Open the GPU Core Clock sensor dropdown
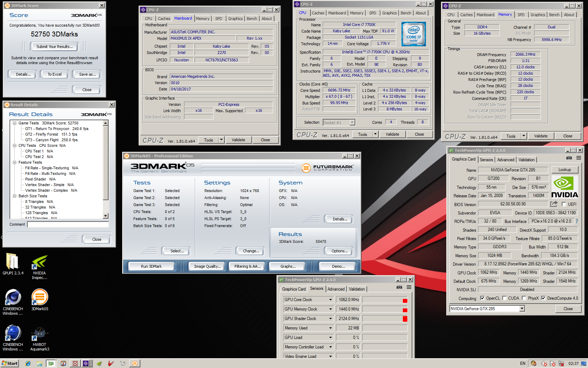 pos(330,300)
